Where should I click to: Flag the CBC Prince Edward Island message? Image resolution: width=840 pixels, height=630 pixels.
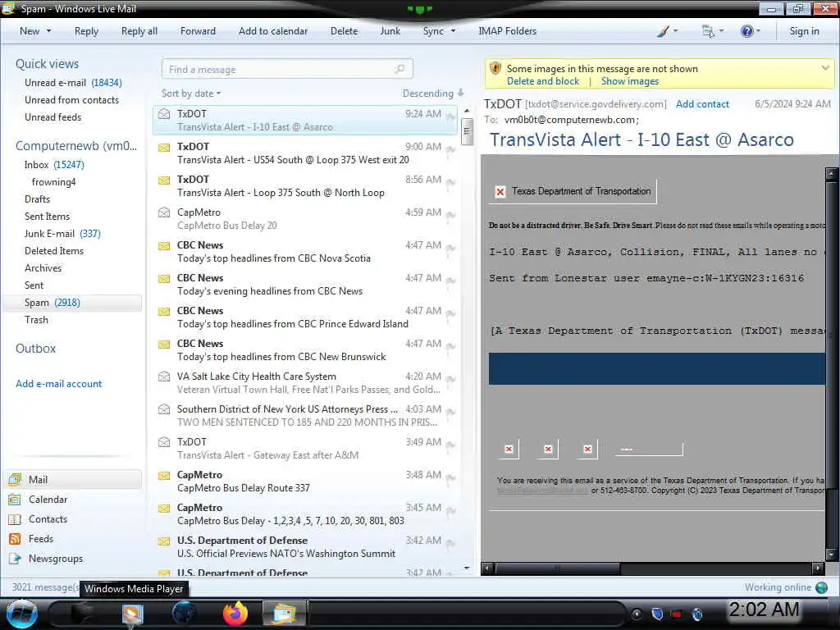click(451, 314)
